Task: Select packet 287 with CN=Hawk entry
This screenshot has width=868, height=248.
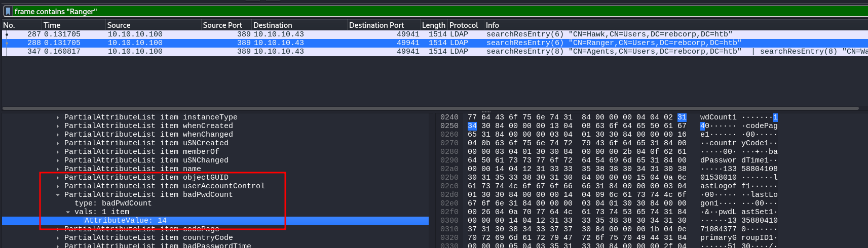Action: click(435, 34)
